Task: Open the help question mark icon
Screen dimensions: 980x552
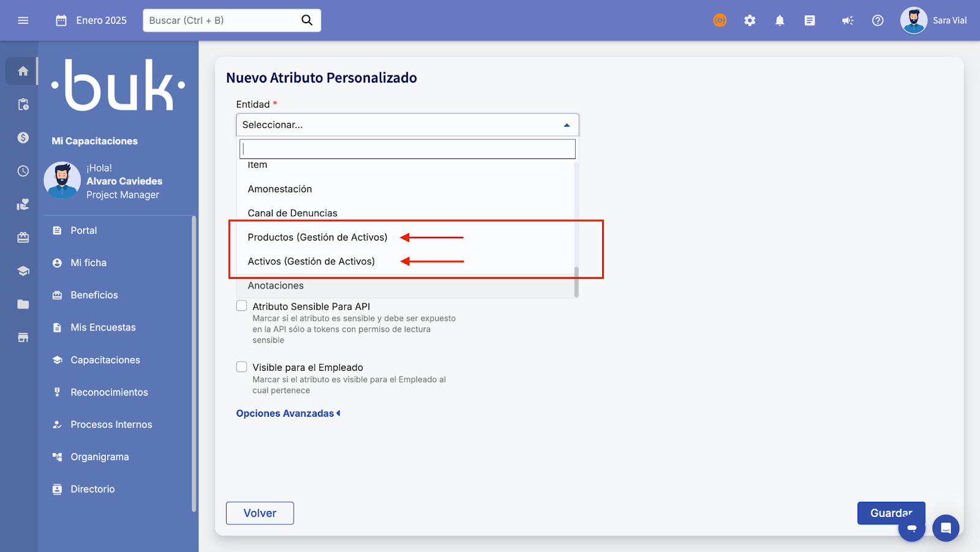Action: tap(878, 21)
